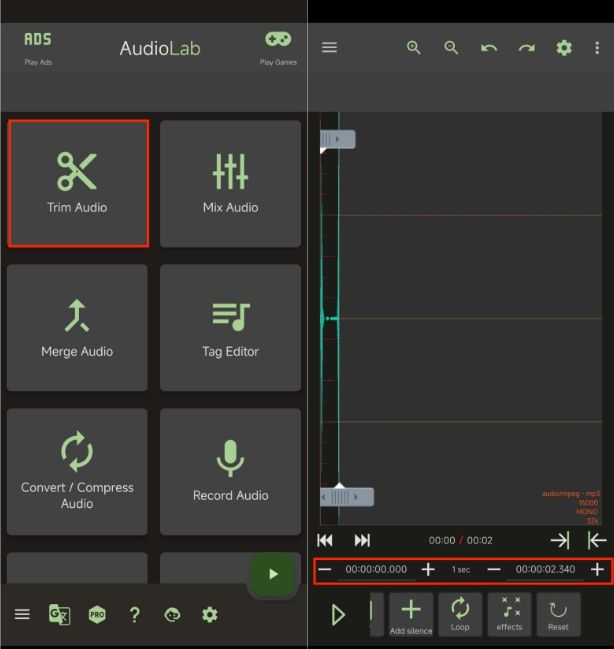
Task: Open the Trim Audio tool
Action: click(78, 183)
